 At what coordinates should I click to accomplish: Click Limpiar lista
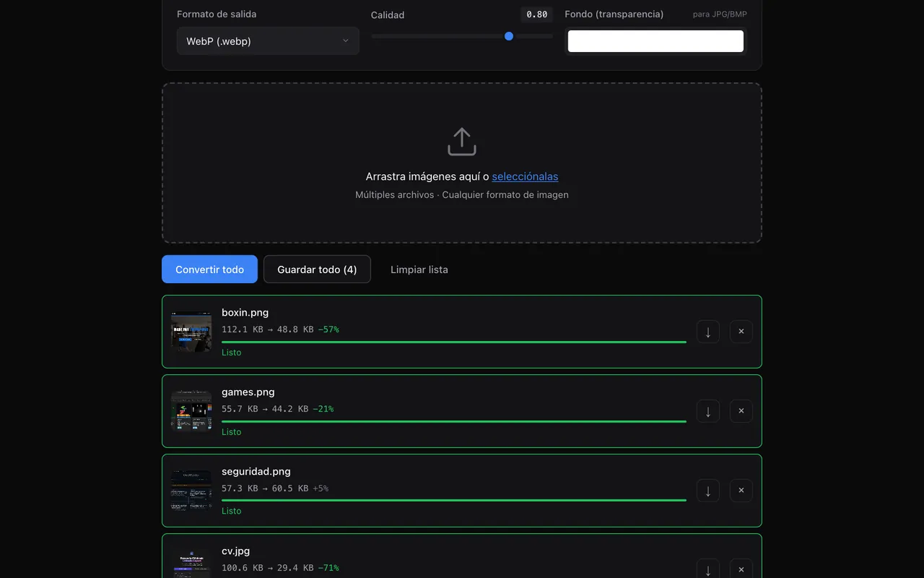[x=419, y=269]
